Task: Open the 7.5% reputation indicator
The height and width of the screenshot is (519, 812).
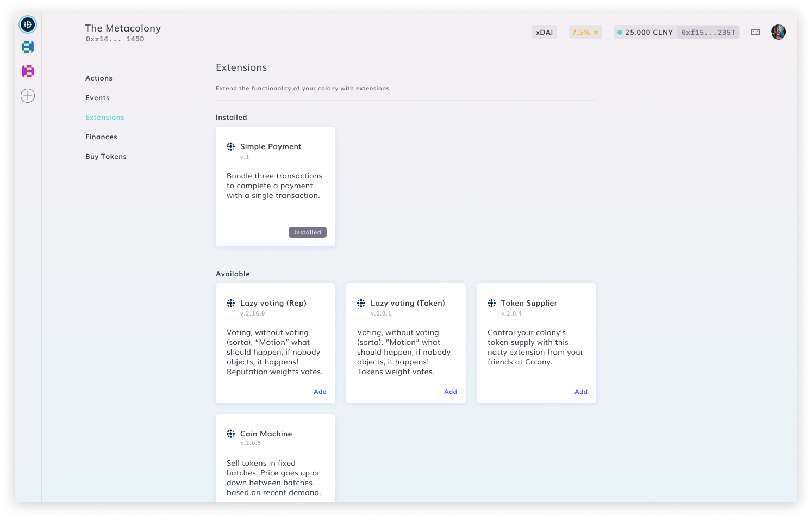Action: tap(585, 32)
